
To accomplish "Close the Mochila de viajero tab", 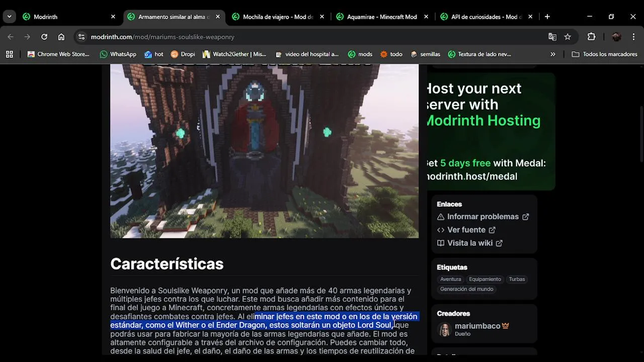I will click(322, 17).
